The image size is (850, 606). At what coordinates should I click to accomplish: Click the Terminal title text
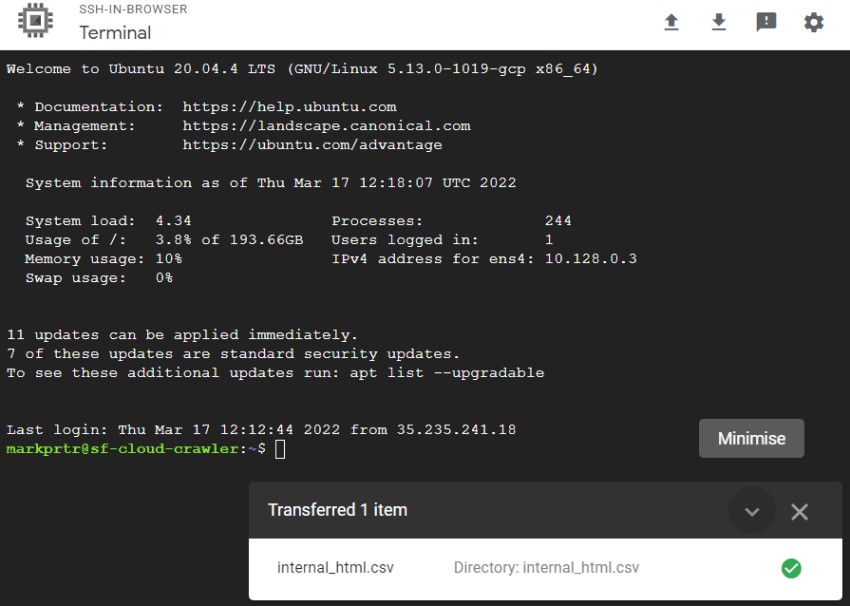tap(115, 33)
